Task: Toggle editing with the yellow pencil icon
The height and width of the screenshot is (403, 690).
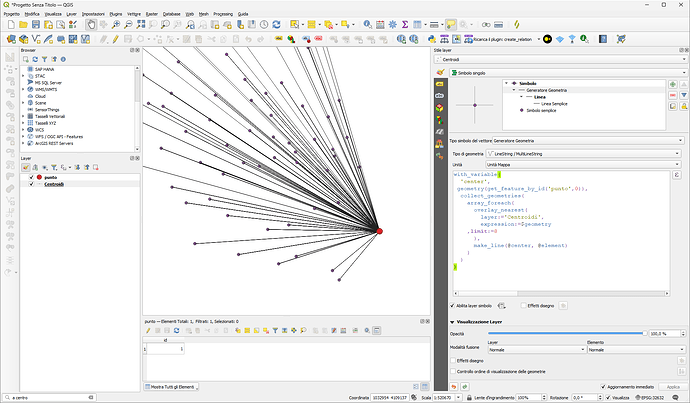Action: click(116, 39)
